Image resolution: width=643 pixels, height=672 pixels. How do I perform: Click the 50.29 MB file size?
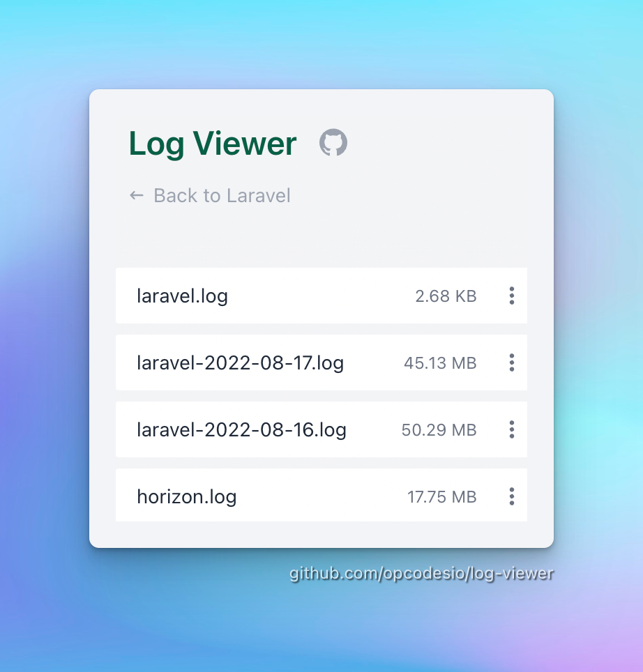coord(439,430)
